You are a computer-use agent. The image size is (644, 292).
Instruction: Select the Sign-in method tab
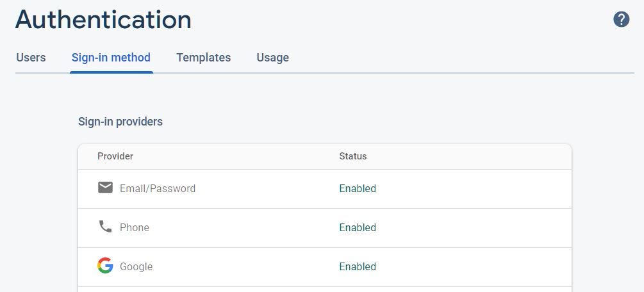click(x=111, y=58)
